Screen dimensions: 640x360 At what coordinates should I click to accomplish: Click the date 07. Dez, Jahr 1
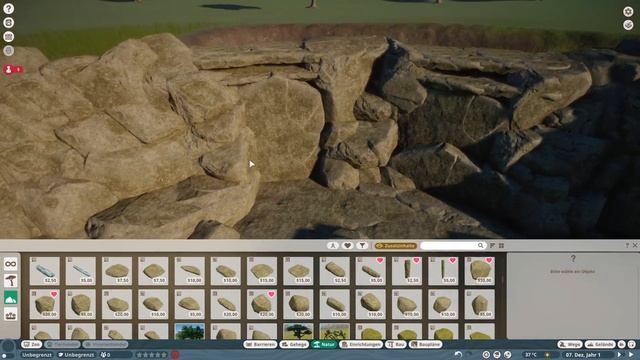click(x=583, y=355)
